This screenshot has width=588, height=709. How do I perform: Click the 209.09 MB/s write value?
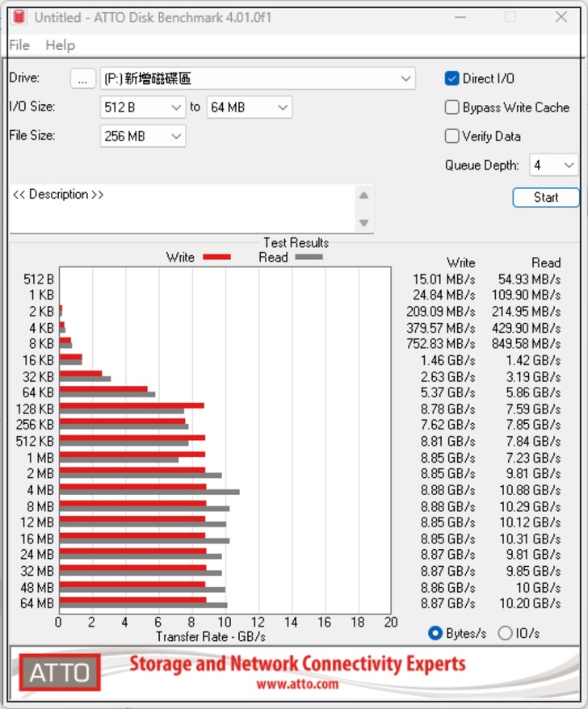tap(440, 312)
